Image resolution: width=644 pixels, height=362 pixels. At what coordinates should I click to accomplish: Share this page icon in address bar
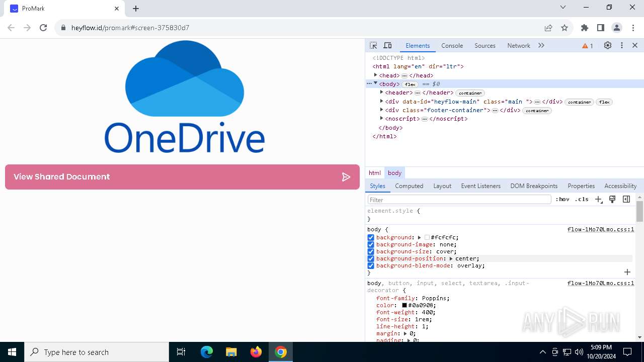point(548,28)
